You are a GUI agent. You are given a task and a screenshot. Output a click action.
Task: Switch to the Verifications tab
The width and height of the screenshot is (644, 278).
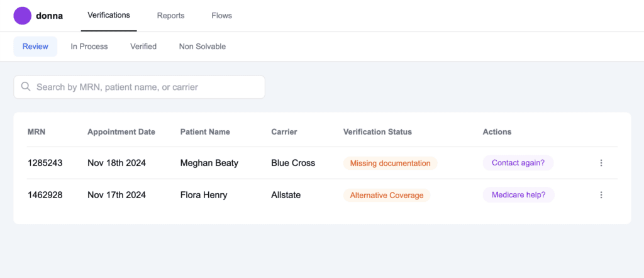109,15
